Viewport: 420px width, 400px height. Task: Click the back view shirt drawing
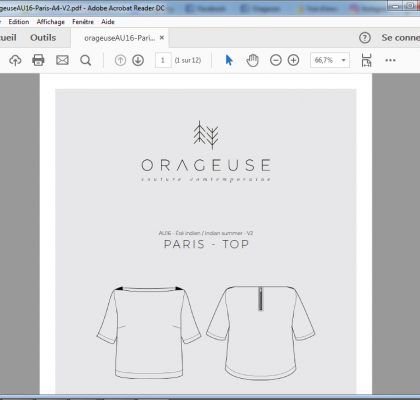tap(261, 332)
